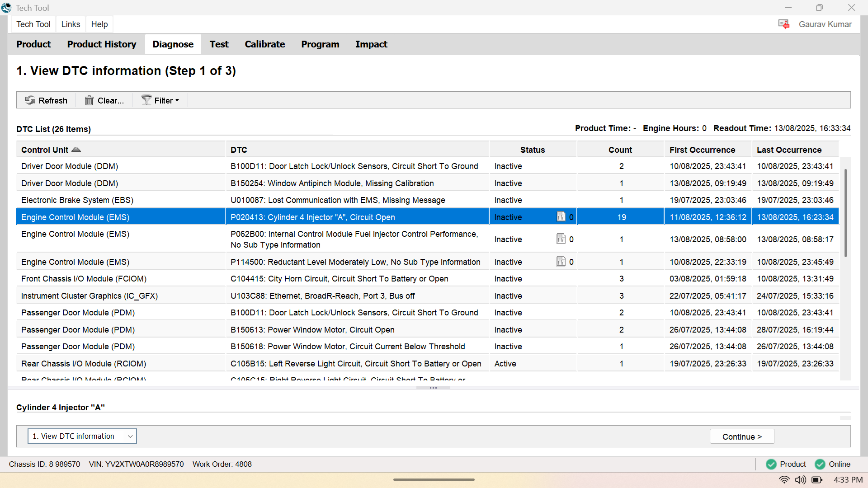868x488 pixels.
Task: Expand the View DTC information step dropdown
Action: click(x=130, y=436)
